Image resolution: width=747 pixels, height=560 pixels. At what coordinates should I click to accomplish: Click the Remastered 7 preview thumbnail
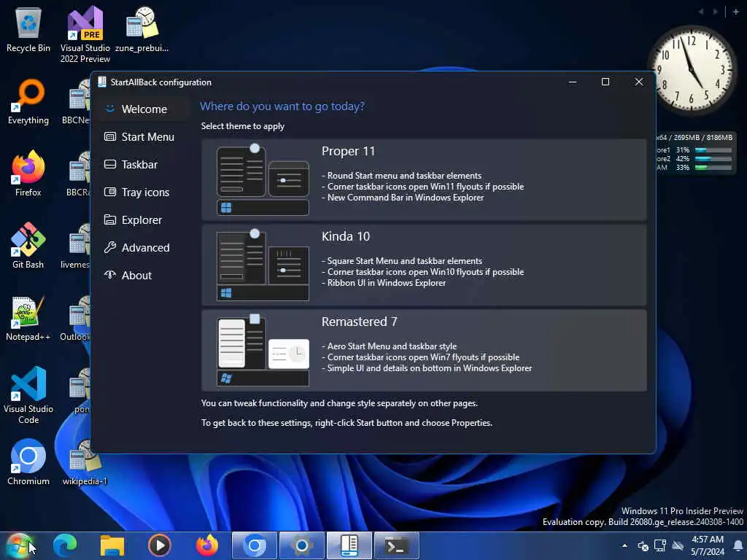pyautogui.click(x=263, y=350)
